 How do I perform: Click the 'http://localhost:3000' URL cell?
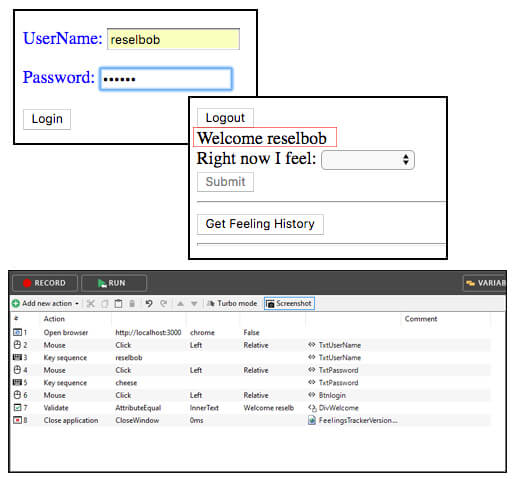[148, 333]
